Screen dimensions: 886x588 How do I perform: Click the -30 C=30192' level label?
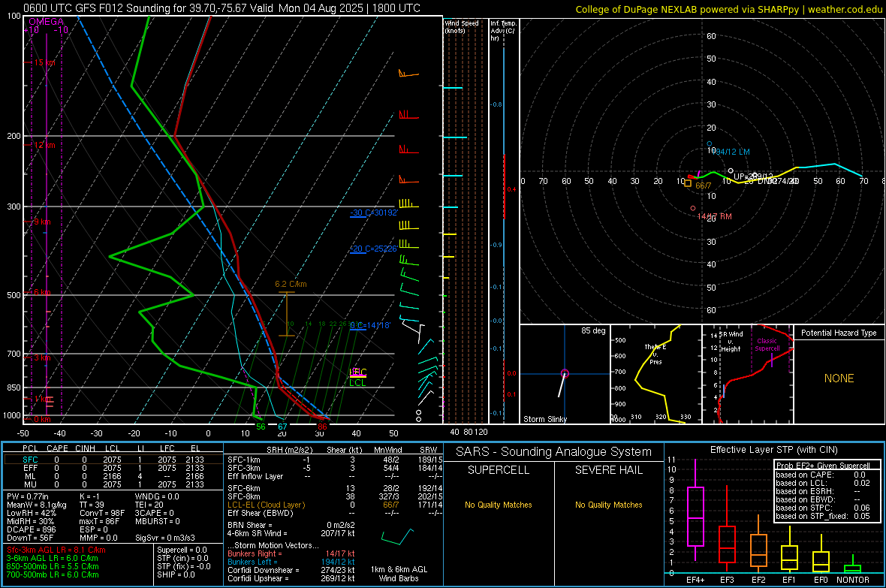pos(374,213)
